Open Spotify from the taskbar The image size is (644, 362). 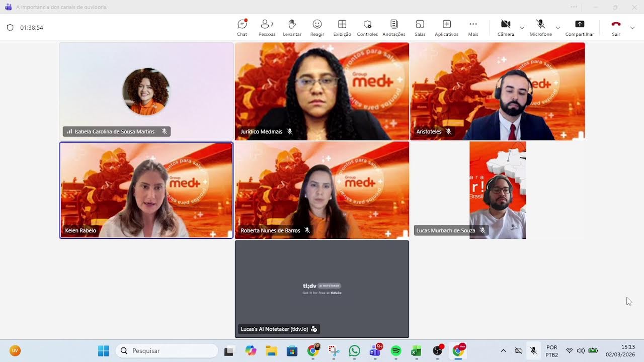pos(396,351)
